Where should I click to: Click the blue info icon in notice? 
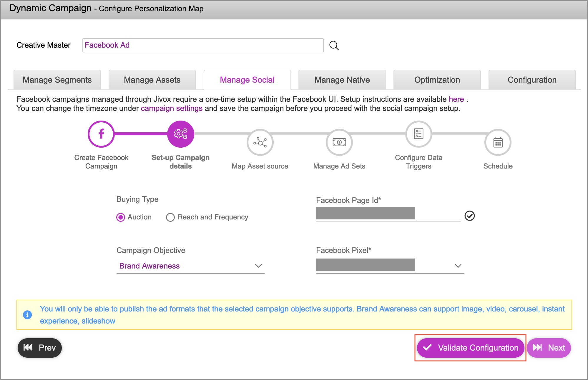pos(27,315)
